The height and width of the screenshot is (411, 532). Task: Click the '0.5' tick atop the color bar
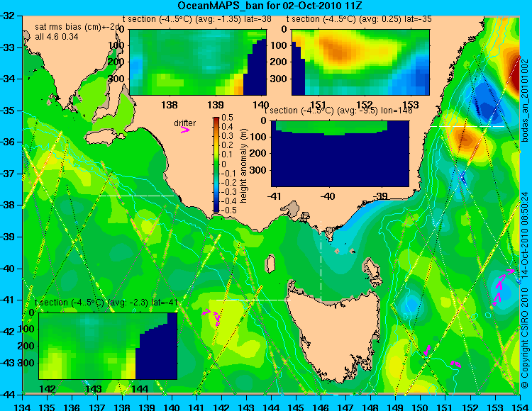tap(227, 118)
